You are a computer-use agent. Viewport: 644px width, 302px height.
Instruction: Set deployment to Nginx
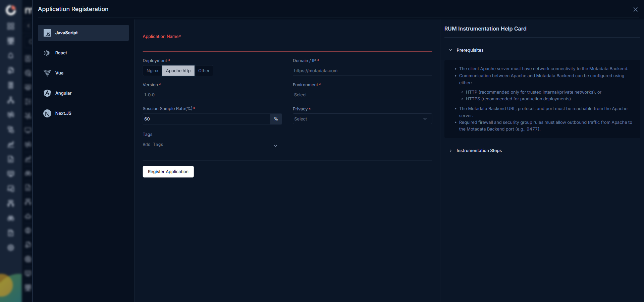coord(152,71)
